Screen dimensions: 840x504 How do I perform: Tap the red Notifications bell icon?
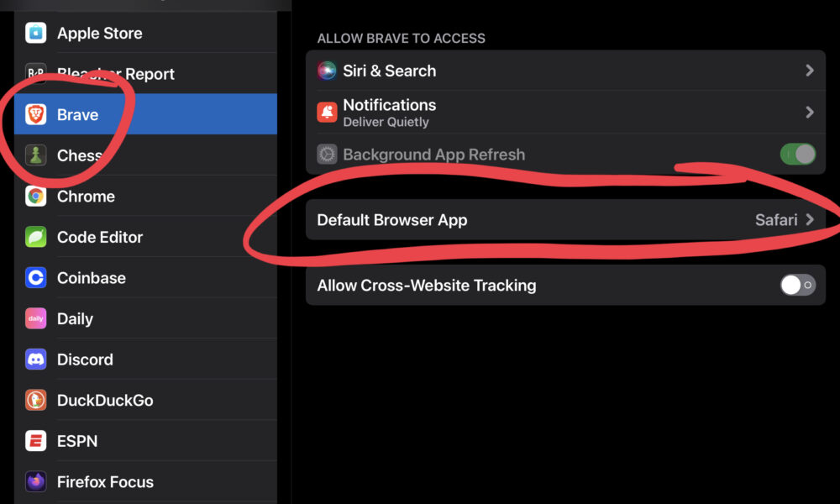[327, 112]
